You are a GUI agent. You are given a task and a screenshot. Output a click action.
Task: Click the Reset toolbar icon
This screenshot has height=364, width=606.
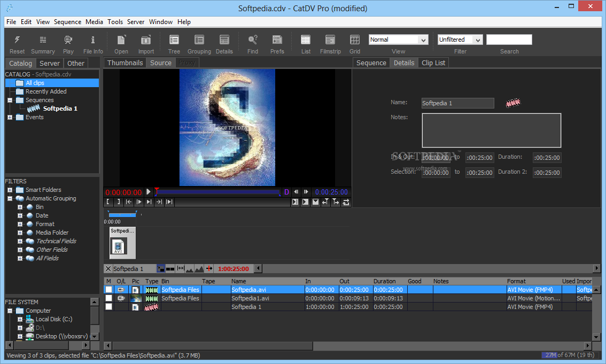17,40
